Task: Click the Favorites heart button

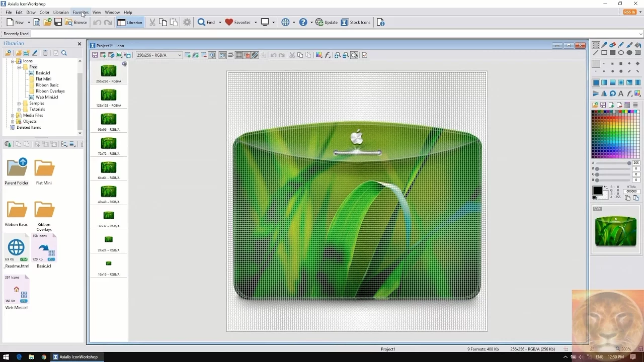Action: coord(237,22)
